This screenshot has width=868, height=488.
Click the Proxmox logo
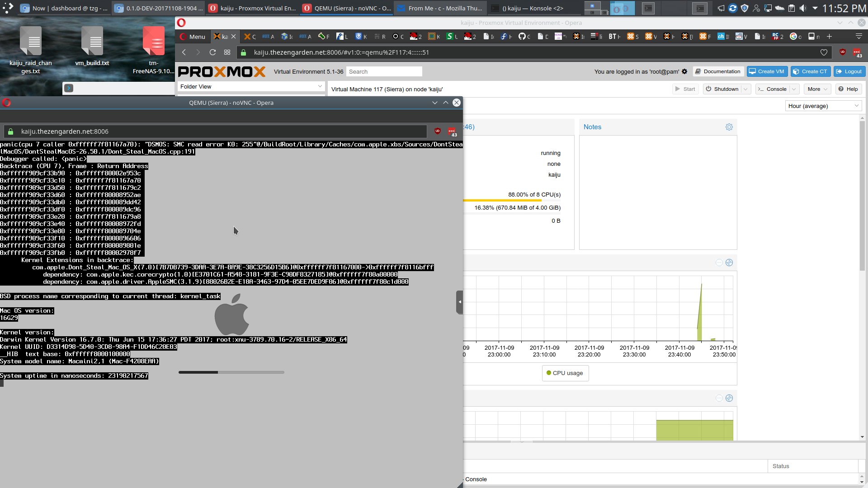[222, 71]
